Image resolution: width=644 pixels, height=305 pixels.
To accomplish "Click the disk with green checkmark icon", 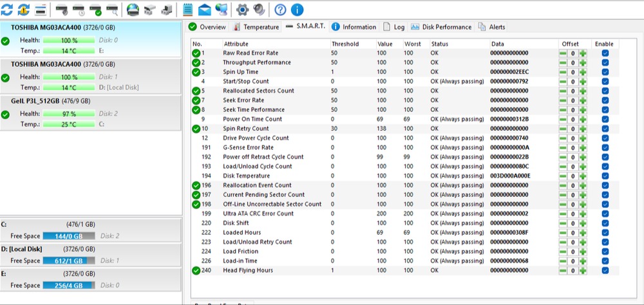I will tap(95, 10).
